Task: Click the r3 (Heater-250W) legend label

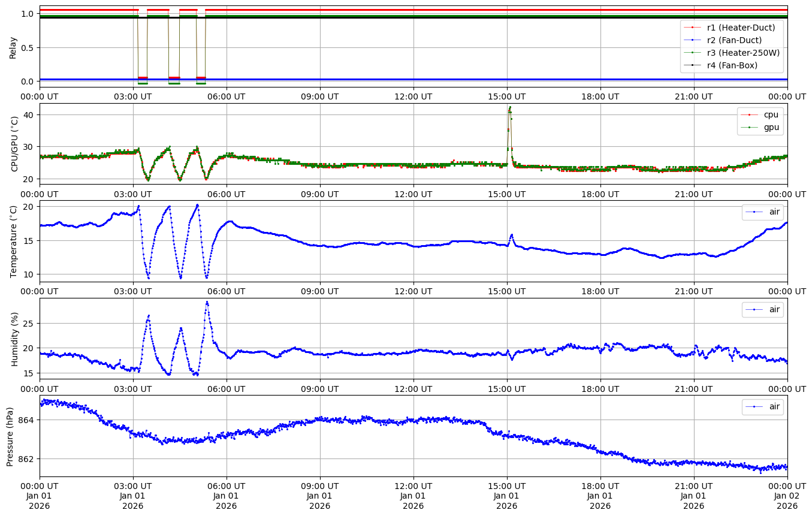Action: 743,53
